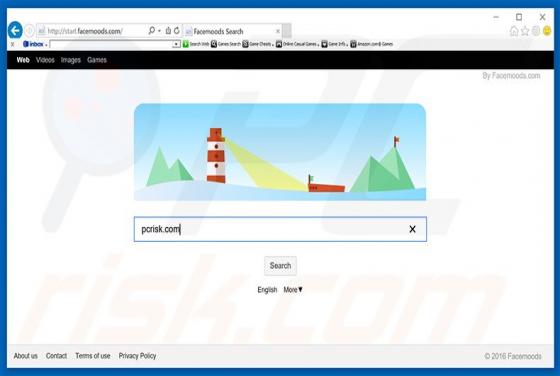Open the Privacy Policy link
The height and width of the screenshot is (376, 560).
point(138,356)
